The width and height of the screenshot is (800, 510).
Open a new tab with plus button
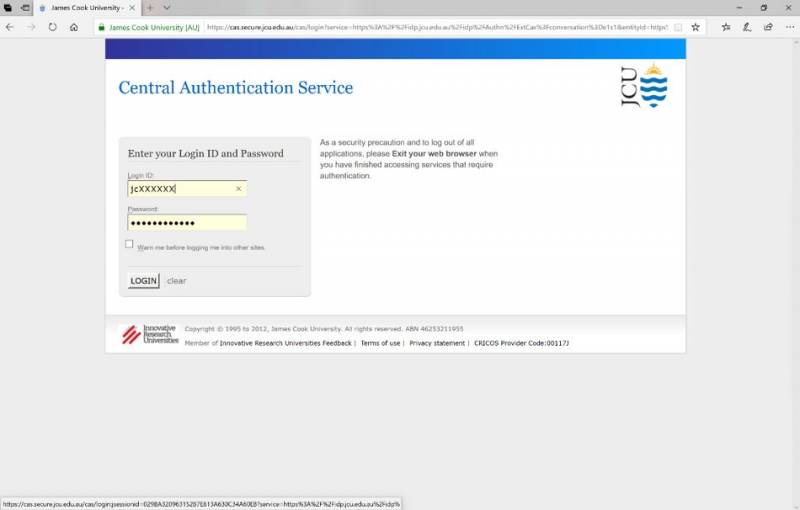150,7
